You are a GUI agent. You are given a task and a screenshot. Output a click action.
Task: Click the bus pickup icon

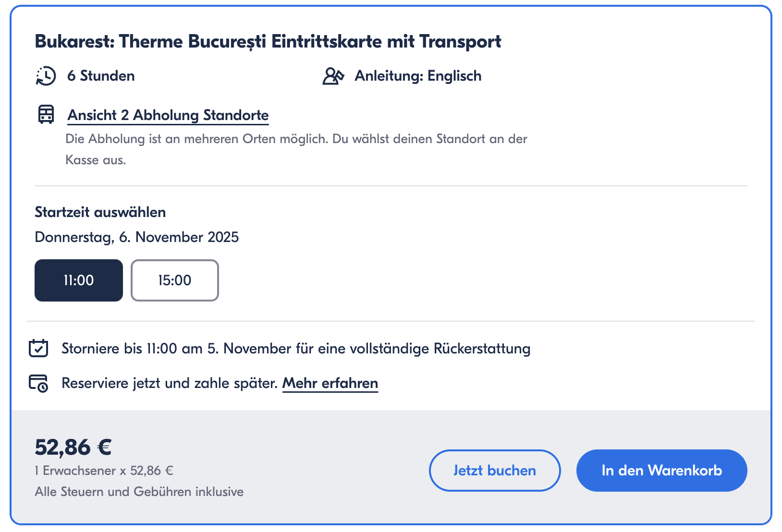(x=46, y=115)
